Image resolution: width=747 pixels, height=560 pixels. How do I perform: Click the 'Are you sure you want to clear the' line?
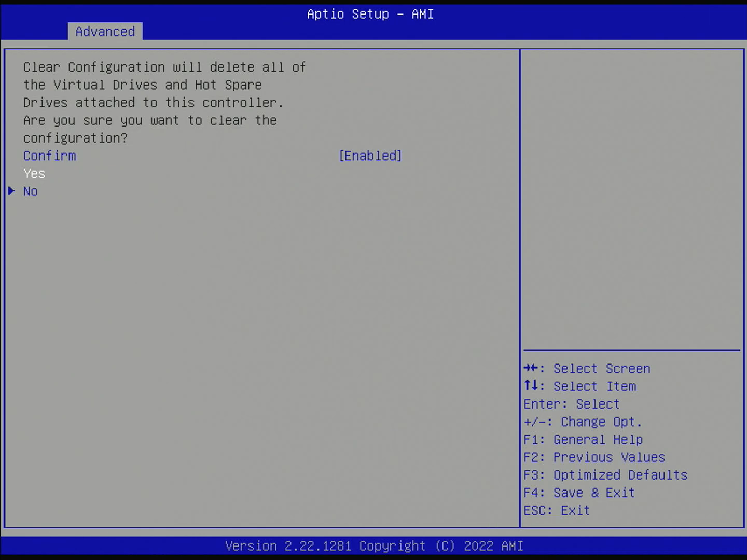click(x=150, y=120)
